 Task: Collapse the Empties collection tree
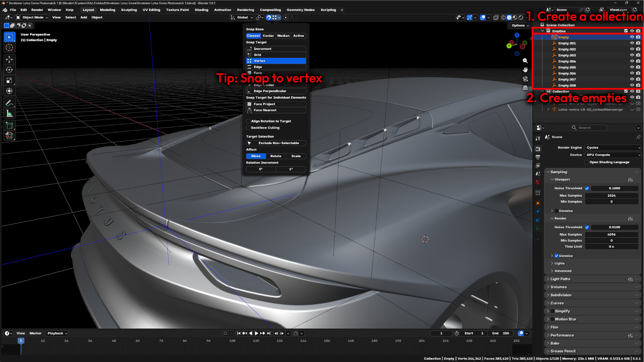click(x=542, y=31)
